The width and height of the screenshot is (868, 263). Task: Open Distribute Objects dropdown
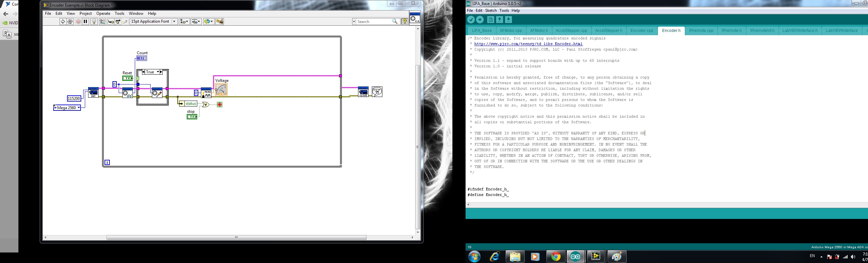coord(196,22)
